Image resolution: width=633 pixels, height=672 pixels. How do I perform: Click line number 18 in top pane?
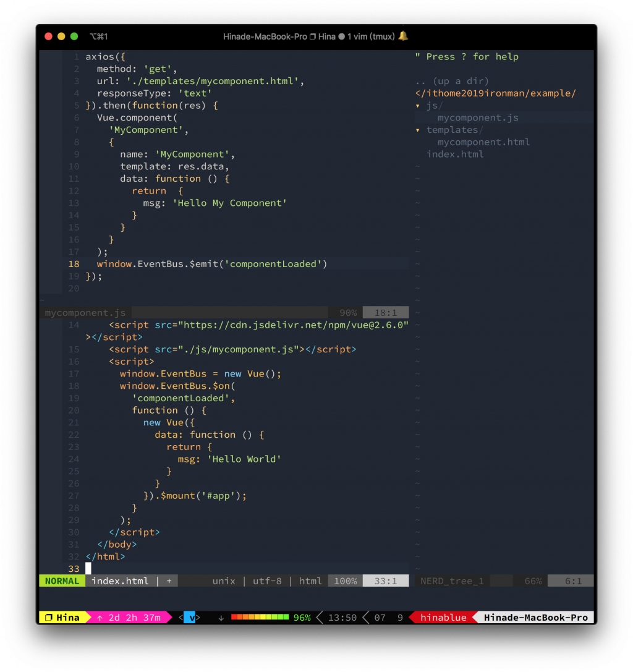click(x=74, y=264)
